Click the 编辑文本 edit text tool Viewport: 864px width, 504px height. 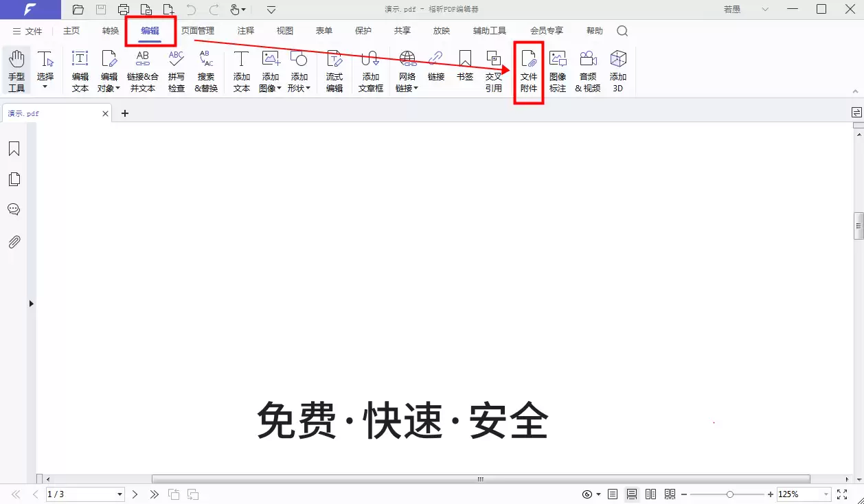pyautogui.click(x=80, y=71)
